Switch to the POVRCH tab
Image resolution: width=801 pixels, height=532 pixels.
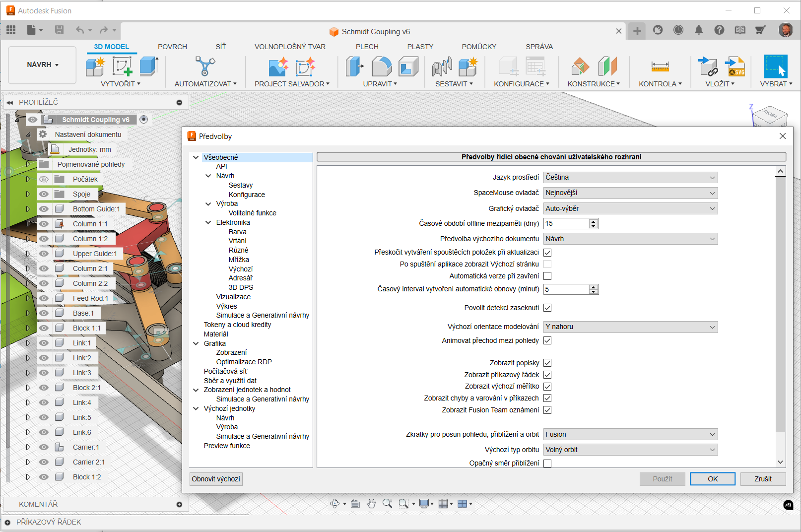coord(172,47)
